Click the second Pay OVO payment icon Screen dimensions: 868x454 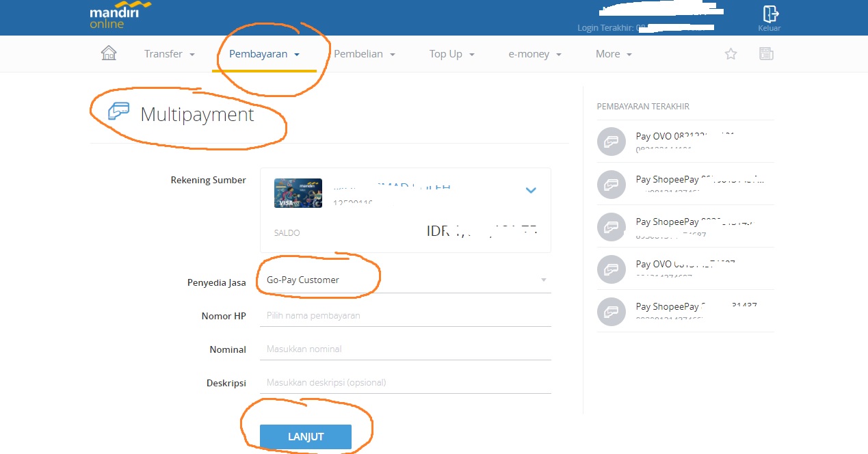coord(611,269)
